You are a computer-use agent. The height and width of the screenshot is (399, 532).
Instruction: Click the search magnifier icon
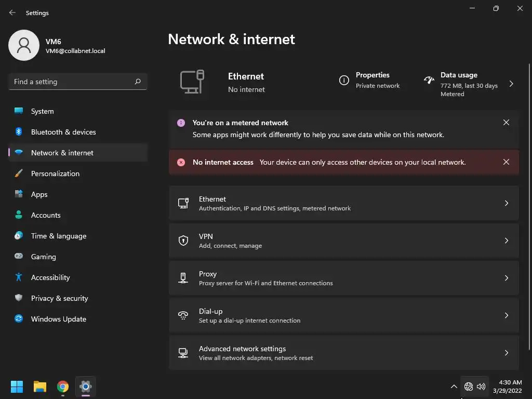click(x=138, y=82)
